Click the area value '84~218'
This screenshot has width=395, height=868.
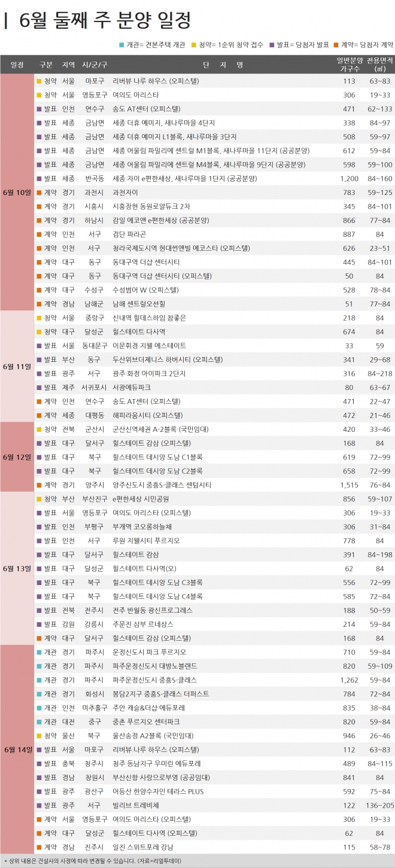(379, 373)
